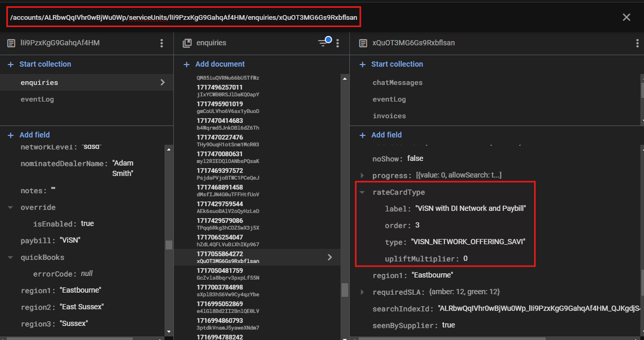This screenshot has width=644, height=340.
Task: Click the searchIndexId field value
Action: pyautogui.click(x=538, y=309)
